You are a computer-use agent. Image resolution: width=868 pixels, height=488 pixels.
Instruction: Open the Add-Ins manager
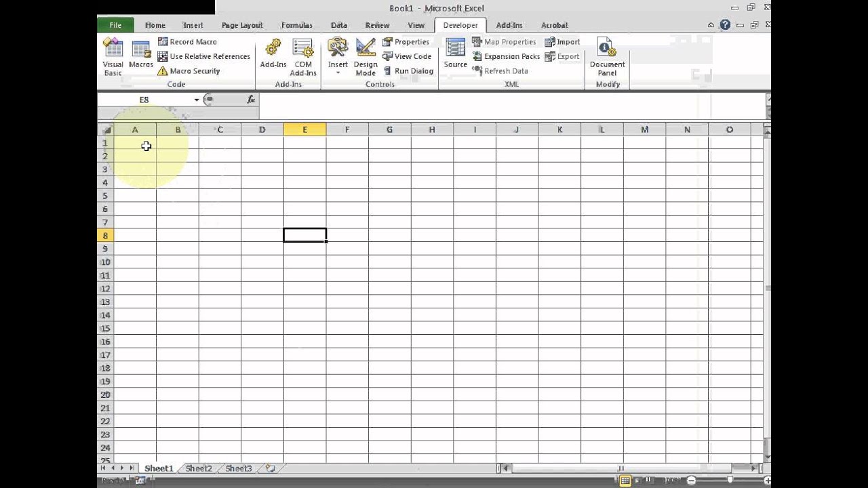click(x=273, y=54)
